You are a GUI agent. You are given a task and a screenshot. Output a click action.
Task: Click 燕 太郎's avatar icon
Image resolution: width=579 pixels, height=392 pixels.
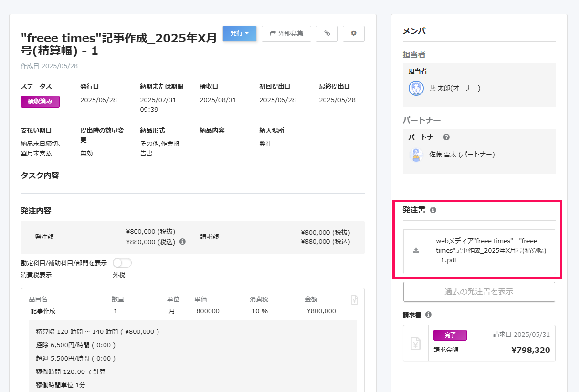[416, 88]
